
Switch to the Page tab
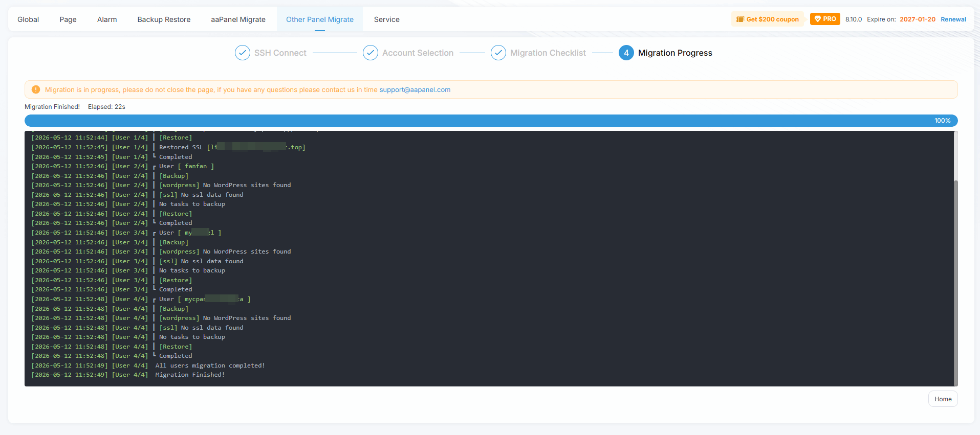point(68,19)
